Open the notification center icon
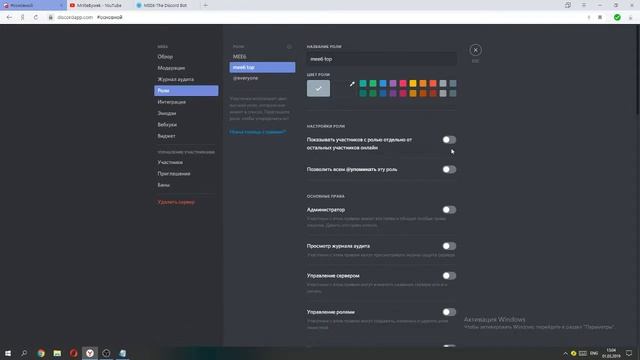This screenshot has width=640, height=360. 629,353
